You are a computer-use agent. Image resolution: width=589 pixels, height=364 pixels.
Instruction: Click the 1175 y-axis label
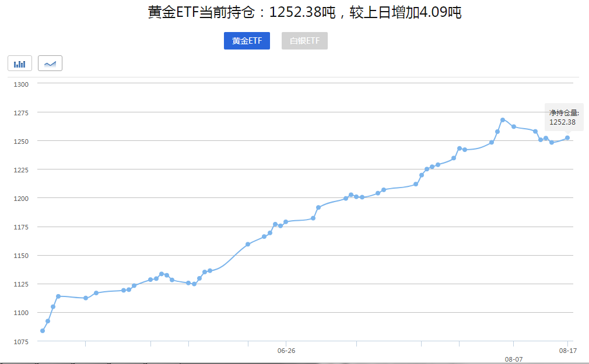point(21,227)
